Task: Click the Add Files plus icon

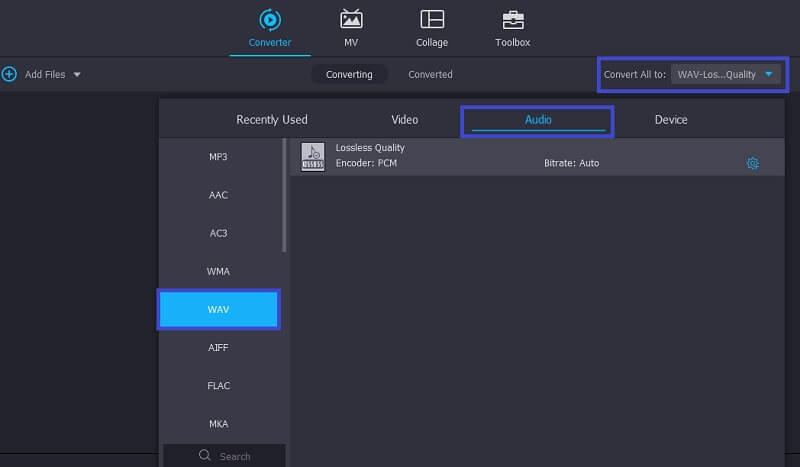Action: 10,74
